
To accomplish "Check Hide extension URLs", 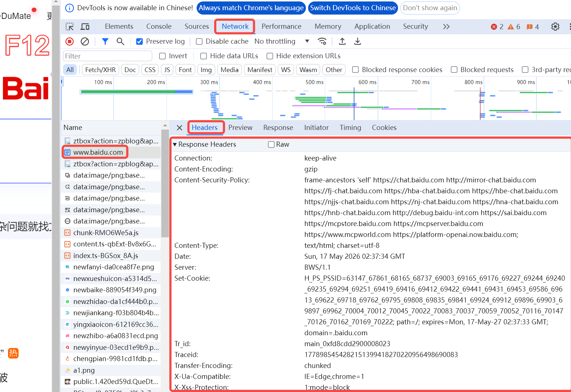I will click(270, 56).
